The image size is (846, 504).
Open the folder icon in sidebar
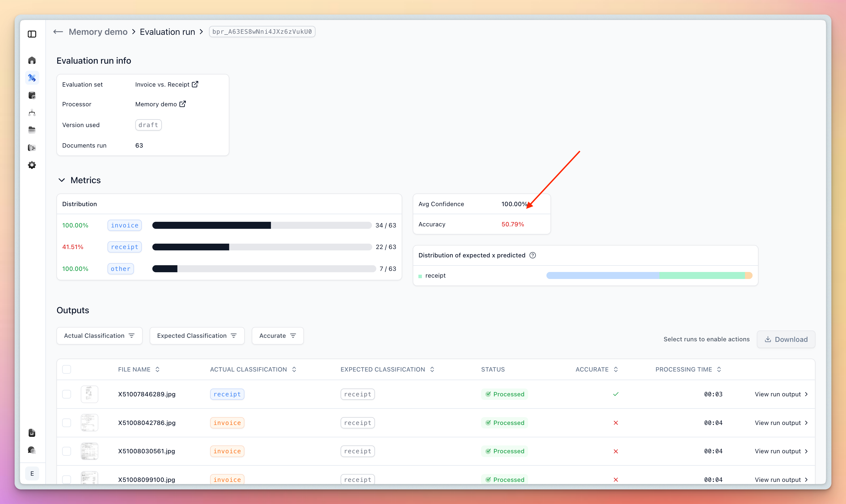tap(32, 130)
